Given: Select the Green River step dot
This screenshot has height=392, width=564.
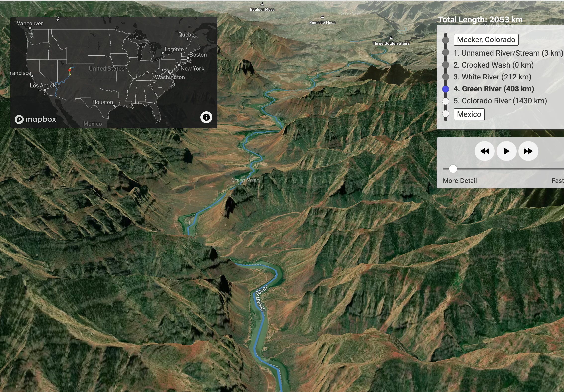Looking at the screenshot, I should point(446,89).
